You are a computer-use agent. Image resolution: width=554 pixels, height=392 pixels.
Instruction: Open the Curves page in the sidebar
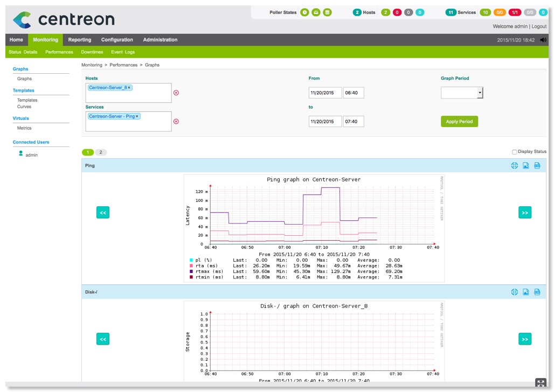[x=25, y=107]
